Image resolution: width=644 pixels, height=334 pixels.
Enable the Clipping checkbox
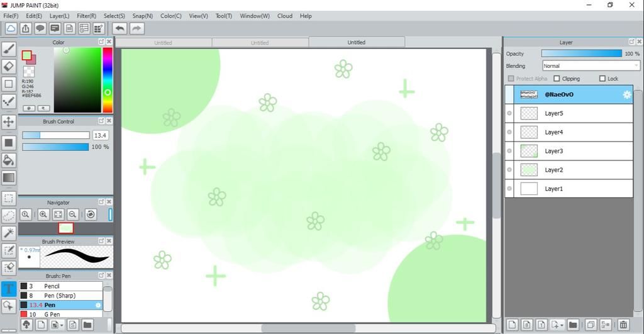point(557,79)
